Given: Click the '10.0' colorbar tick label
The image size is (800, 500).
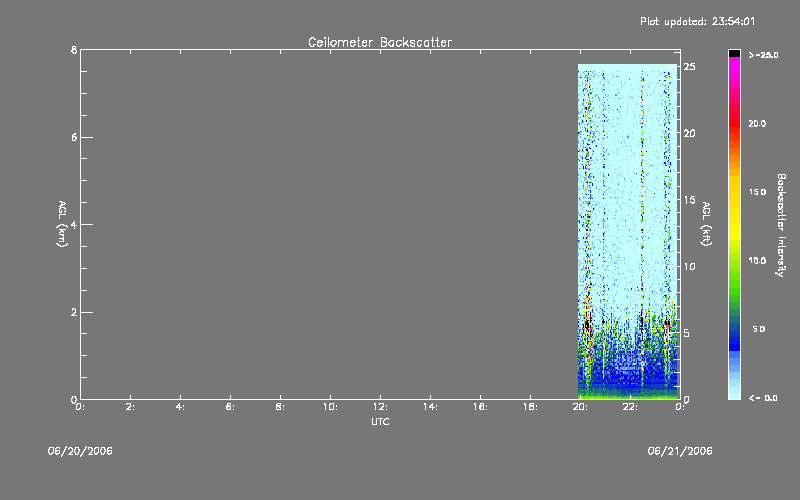Looking at the screenshot, I should click(x=757, y=261).
